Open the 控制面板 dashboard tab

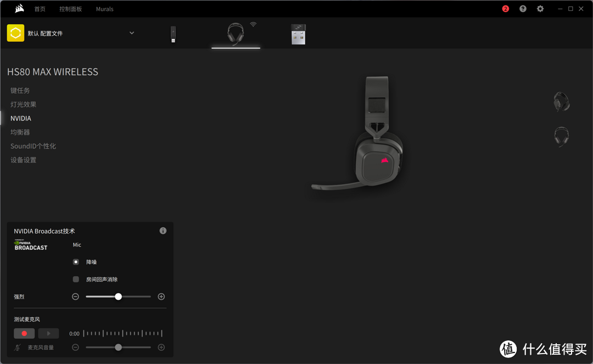coord(70,9)
